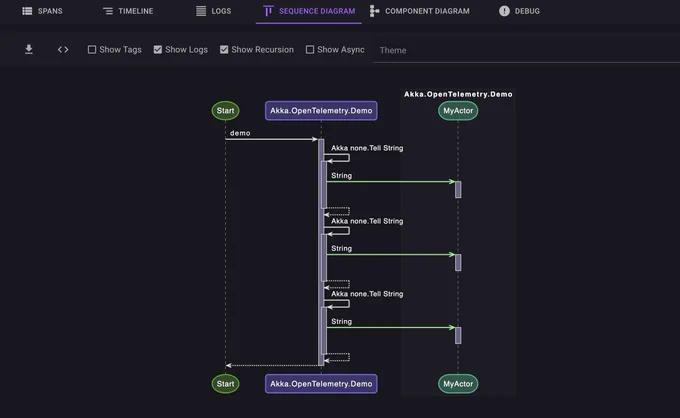The width and height of the screenshot is (680, 418).
Task: Enable the Show Async checkbox
Action: click(x=310, y=49)
